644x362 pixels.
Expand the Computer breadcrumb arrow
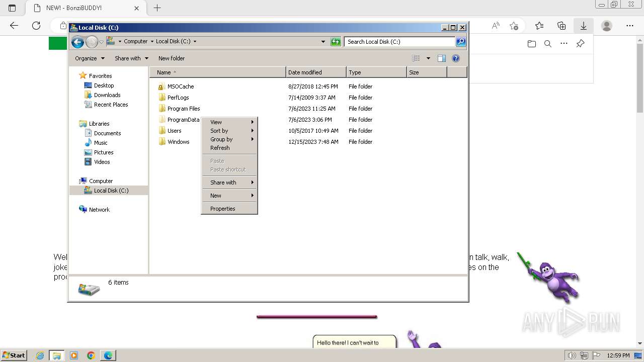[x=151, y=42]
